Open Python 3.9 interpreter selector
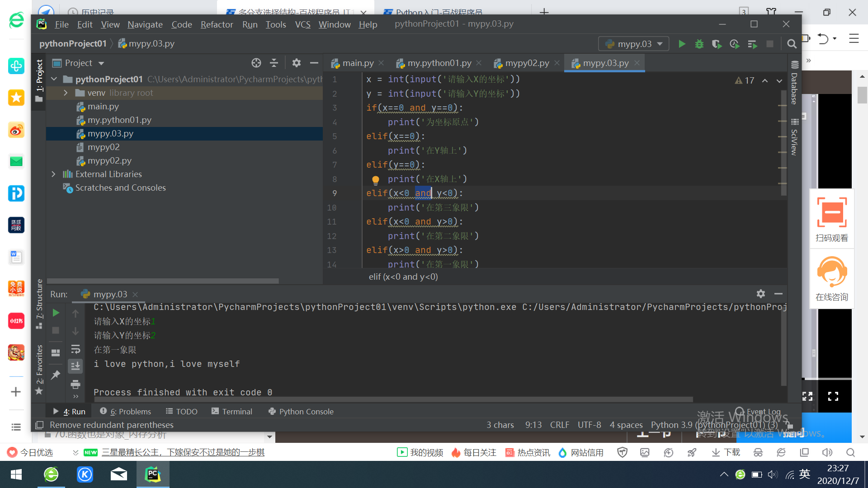Screen dimensions: 868x488 coord(714,425)
